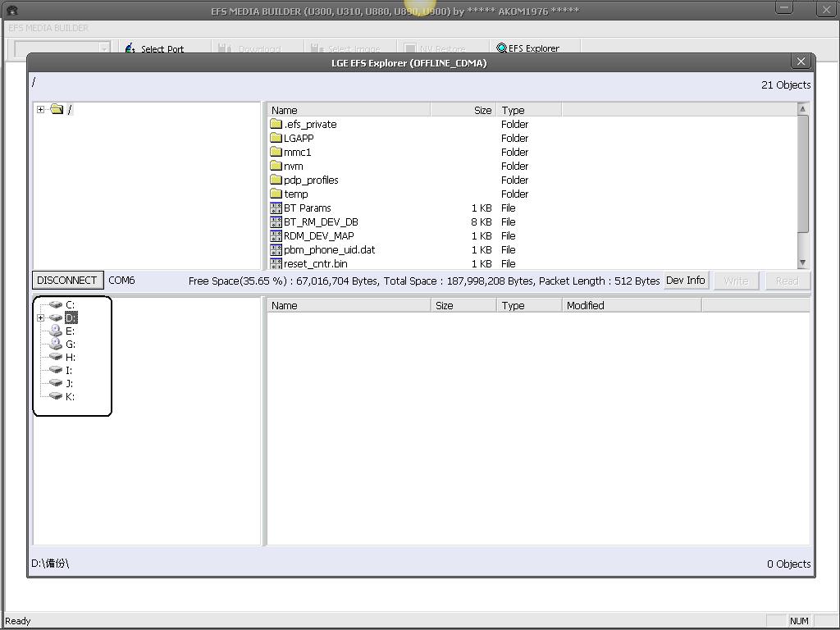Select the H: drive icon
The height and width of the screenshot is (630, 840).
coord(56,357)
